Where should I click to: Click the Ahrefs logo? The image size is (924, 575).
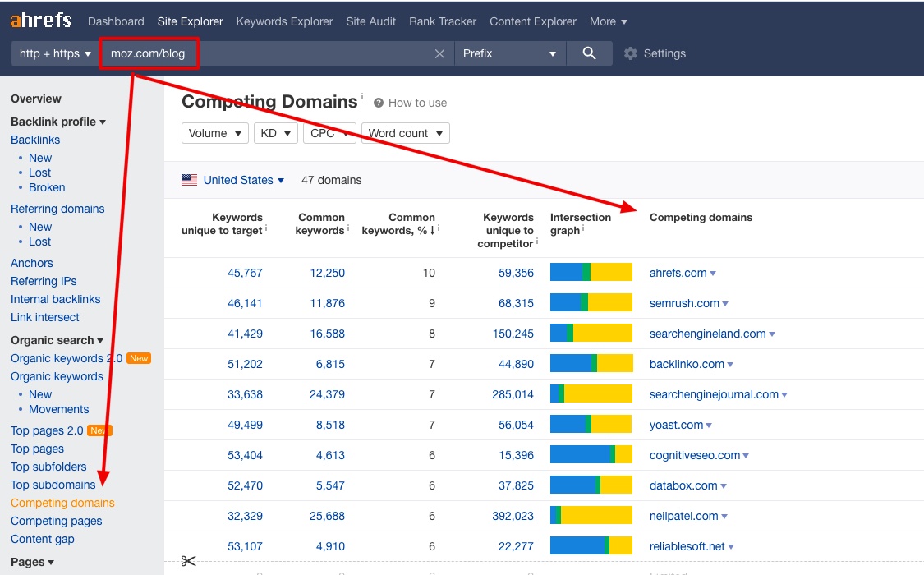pos(41,21)
